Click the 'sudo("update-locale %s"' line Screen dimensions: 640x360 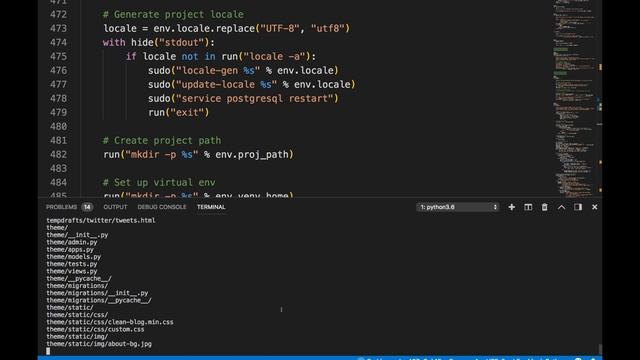[252, 84]
